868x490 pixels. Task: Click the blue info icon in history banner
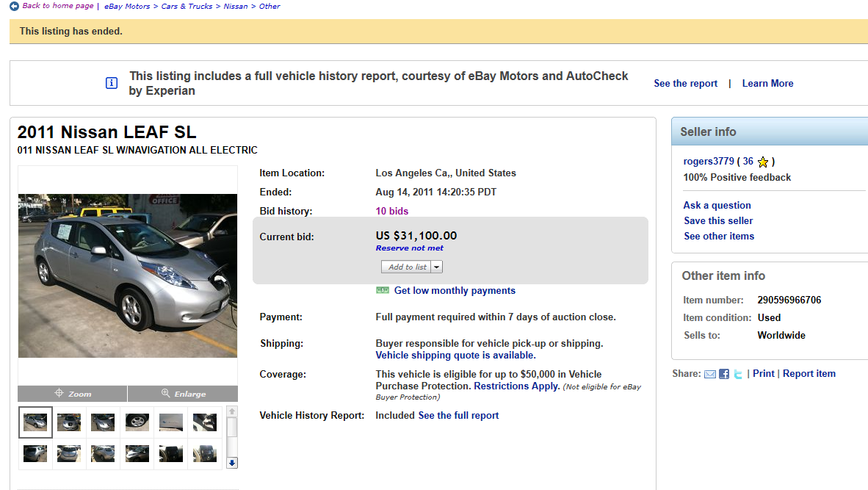coord(112,83)
